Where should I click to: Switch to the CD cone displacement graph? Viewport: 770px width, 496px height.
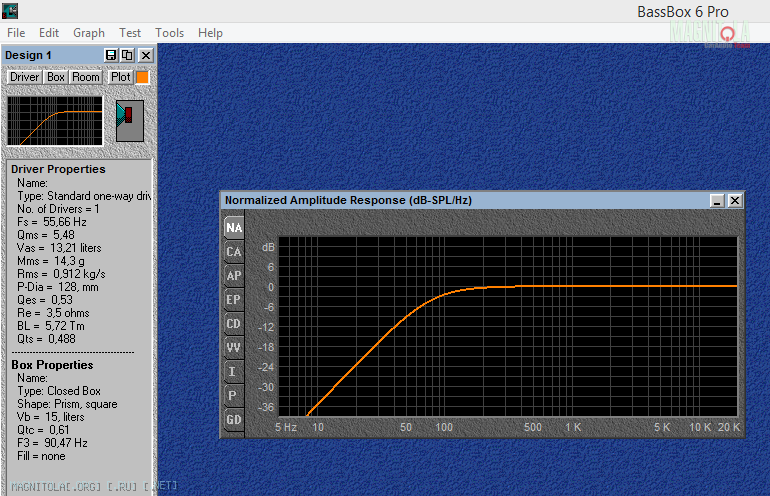[234, 324]
